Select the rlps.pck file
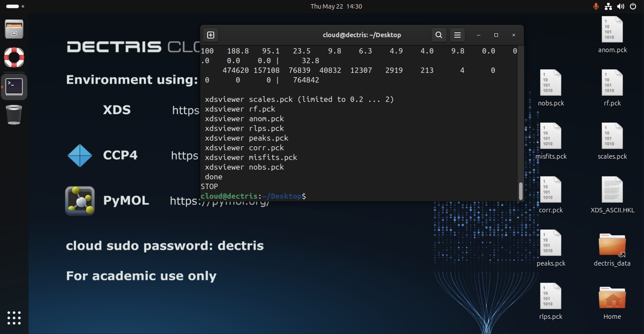Screen dimensions: 644x334 551,296
